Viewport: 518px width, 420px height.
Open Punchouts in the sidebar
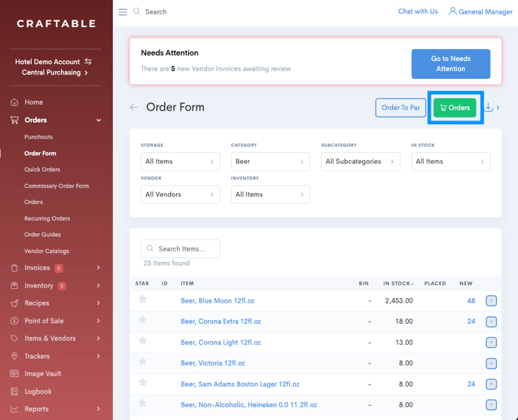click(x=38, y=137)
